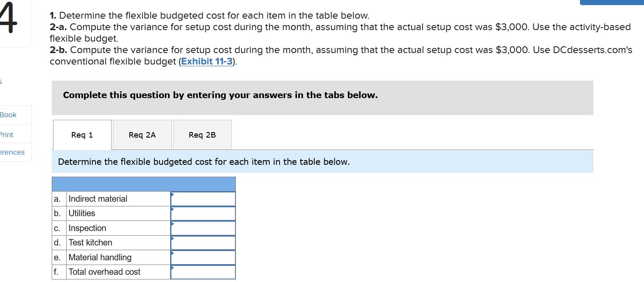Viewport: 644px width, 282px height.
Task: Click the Indirect material answer field
Action: (x=203, y=199)
